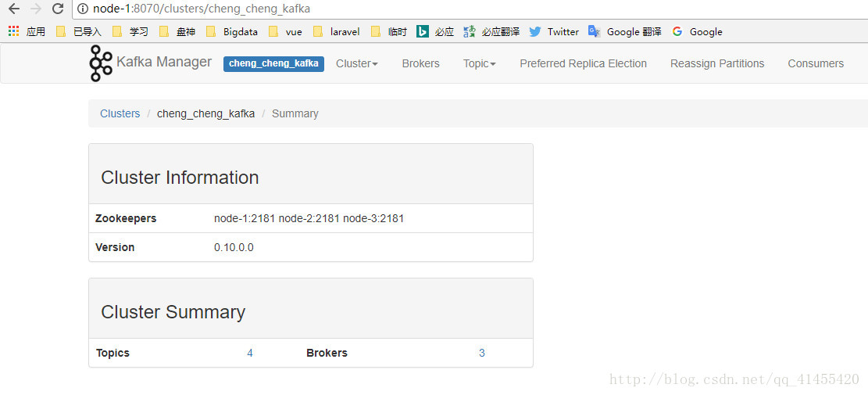The width and height of the screenshot is (868, 395).
Task: Open the Google 翻译 bookmark
Action: click(625, 31)
